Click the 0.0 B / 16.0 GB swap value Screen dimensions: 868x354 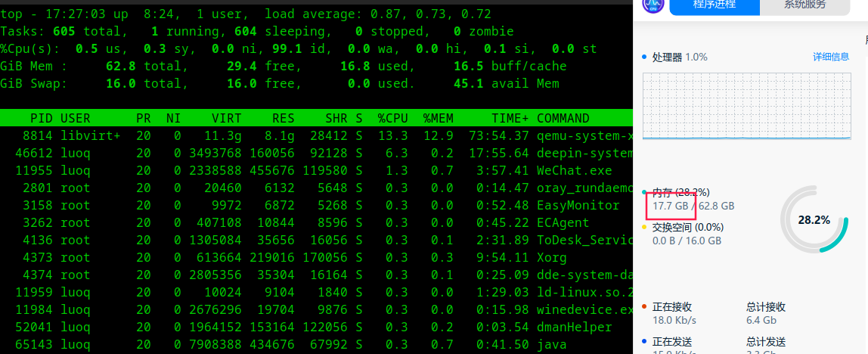687,241
